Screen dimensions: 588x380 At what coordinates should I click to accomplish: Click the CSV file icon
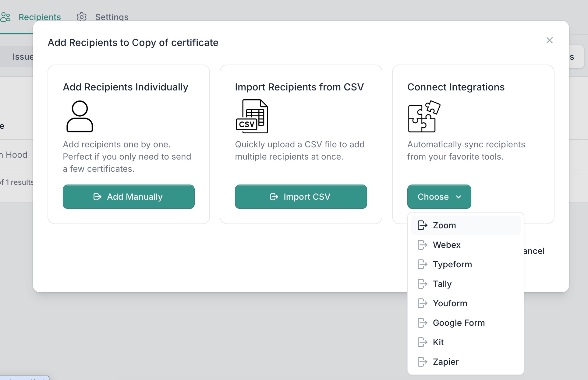pyautogui.click(x=252, y=116)
